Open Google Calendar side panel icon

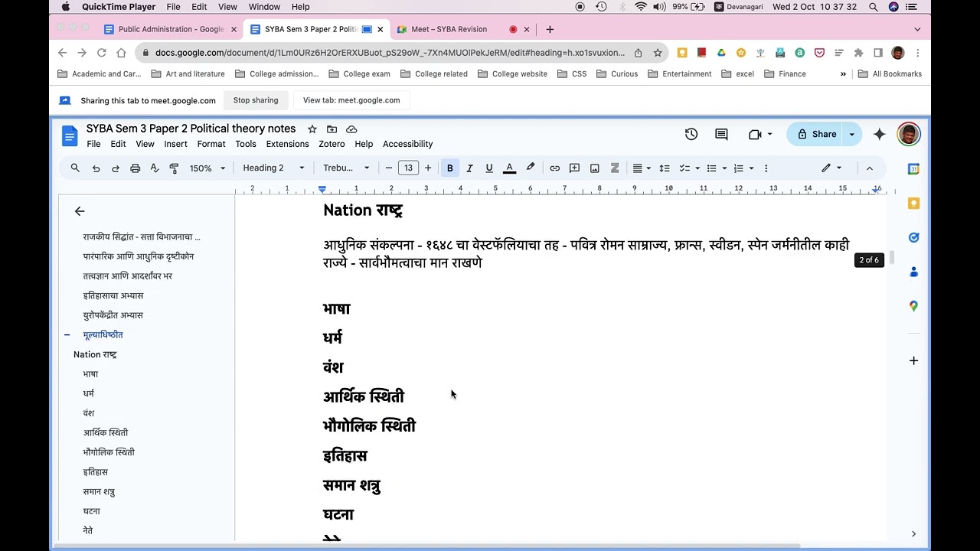pyautogui.click(x=913, y=168)
